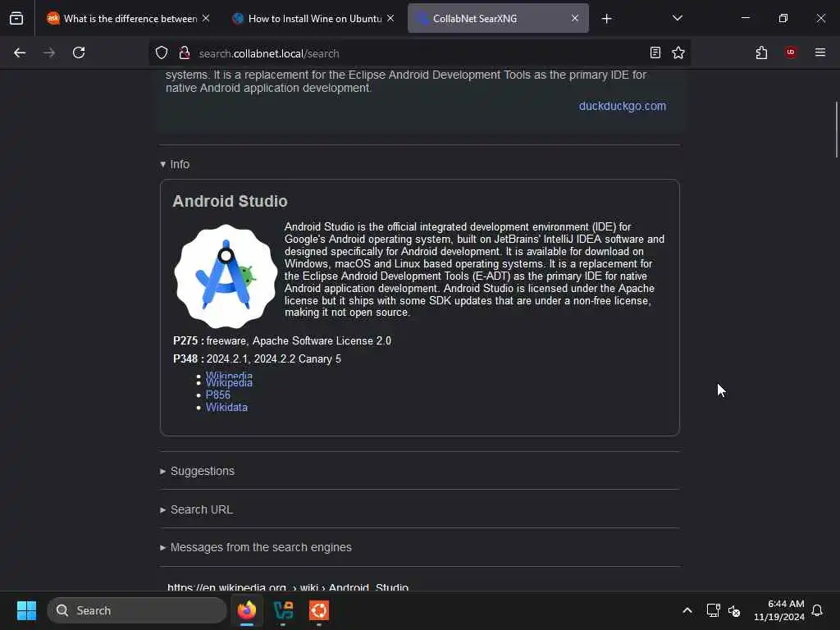
Task: Go back to the previous page
Action: pos(20,52)
